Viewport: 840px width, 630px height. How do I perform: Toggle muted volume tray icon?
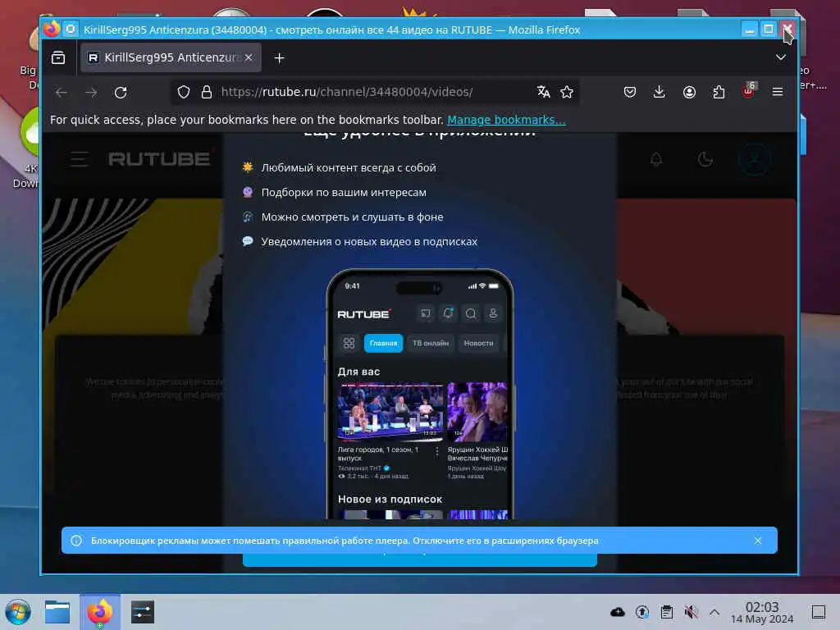[x=691, y=612]
